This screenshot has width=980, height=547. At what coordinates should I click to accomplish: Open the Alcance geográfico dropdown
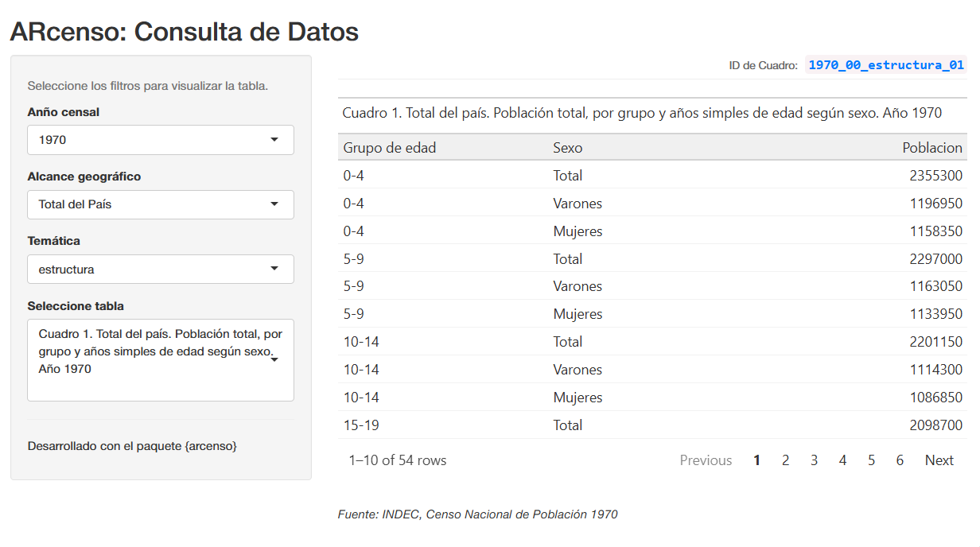point(159,204)
